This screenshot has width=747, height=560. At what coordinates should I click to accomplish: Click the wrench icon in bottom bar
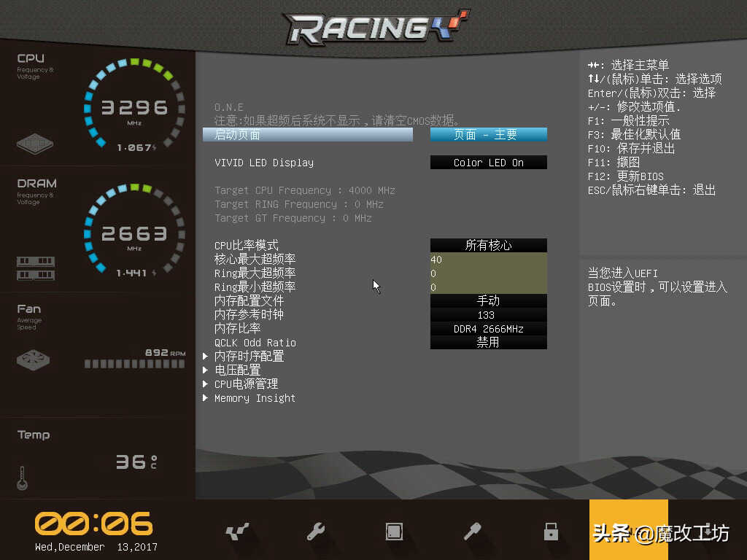[316, 532]
